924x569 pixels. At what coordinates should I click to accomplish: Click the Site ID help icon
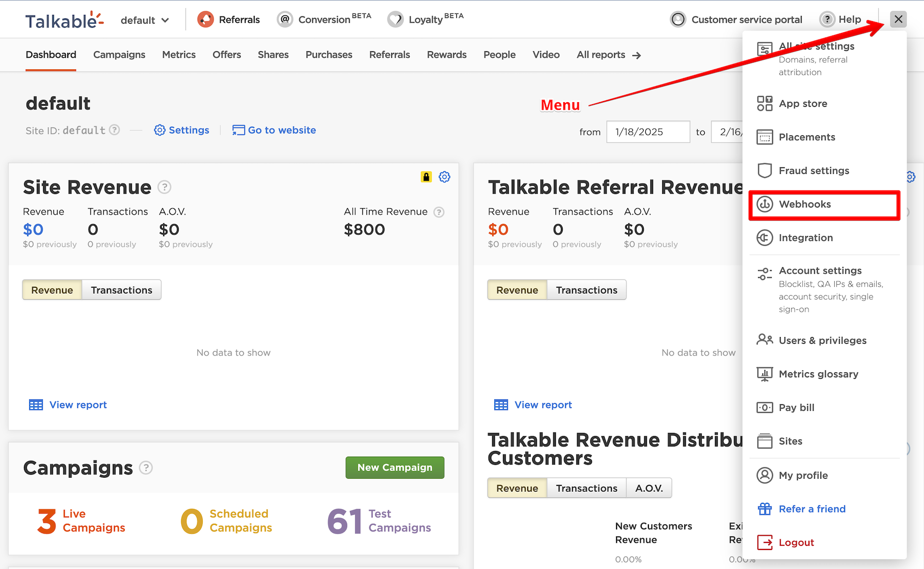coord(115,130)
